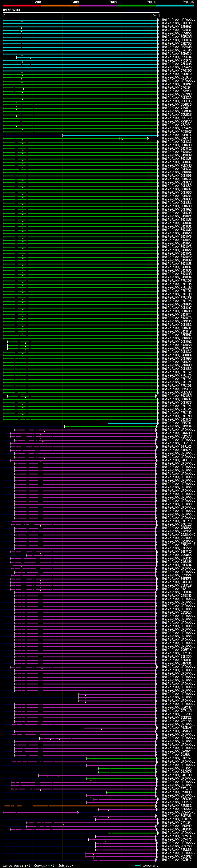Select hit label UniRef100_B4X8X2

[177, 149]
